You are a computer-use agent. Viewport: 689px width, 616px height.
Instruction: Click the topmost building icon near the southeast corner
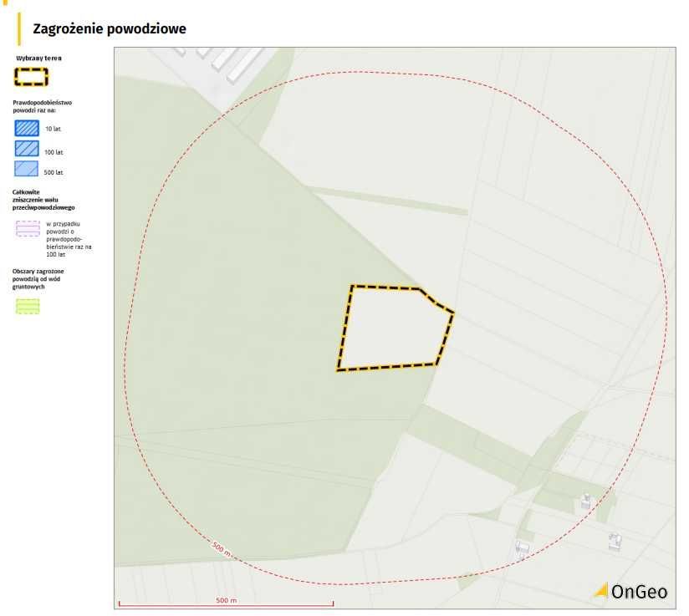click(586, 501)
